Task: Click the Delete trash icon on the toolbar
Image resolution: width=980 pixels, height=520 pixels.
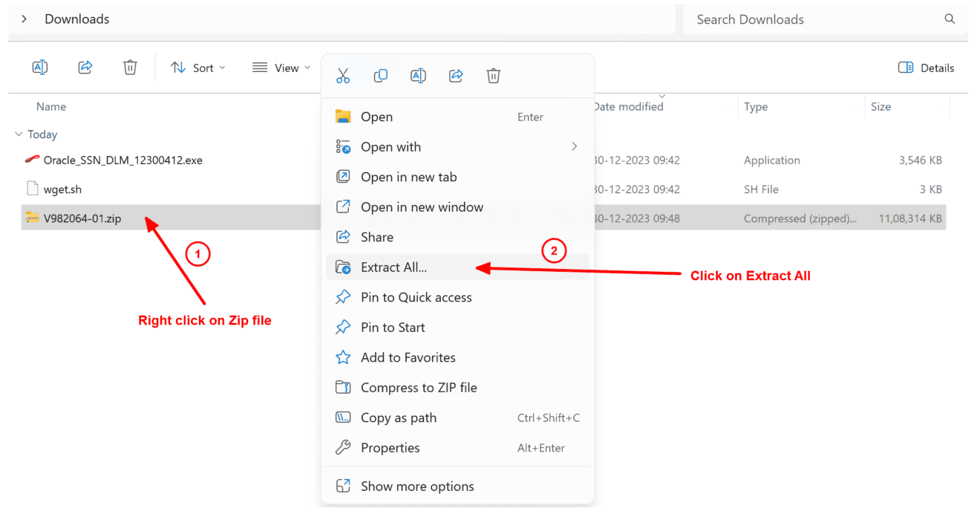Action: click(130, 67)
